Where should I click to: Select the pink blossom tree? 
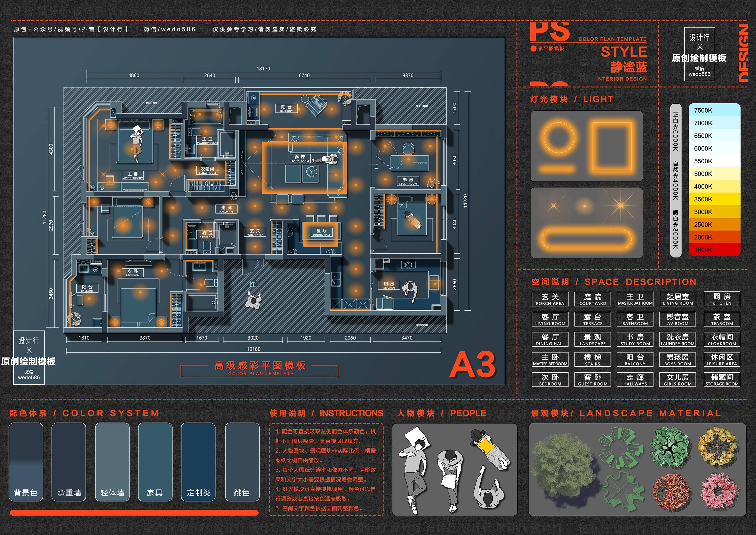pos(719,491)
